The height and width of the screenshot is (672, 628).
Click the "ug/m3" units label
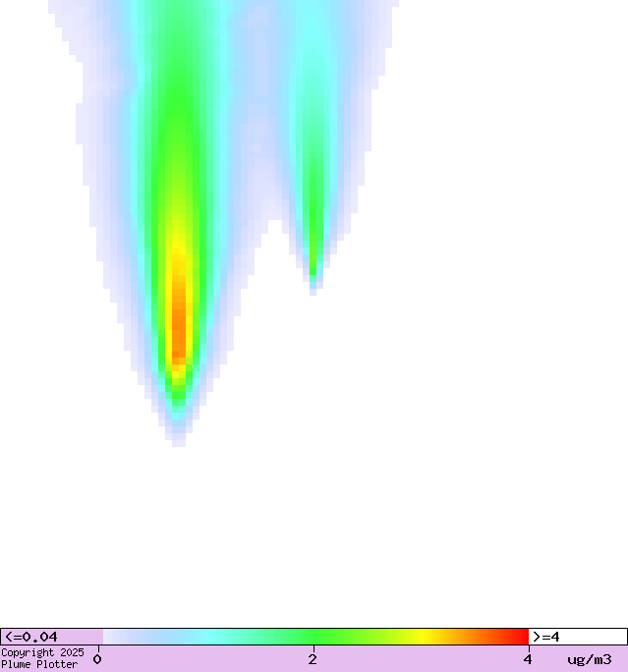point(590,659)
